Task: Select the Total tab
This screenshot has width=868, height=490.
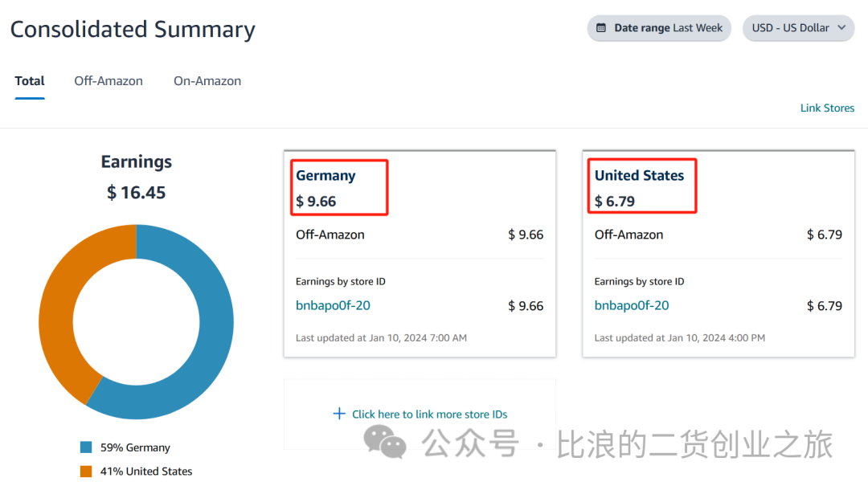Action: 30,81
